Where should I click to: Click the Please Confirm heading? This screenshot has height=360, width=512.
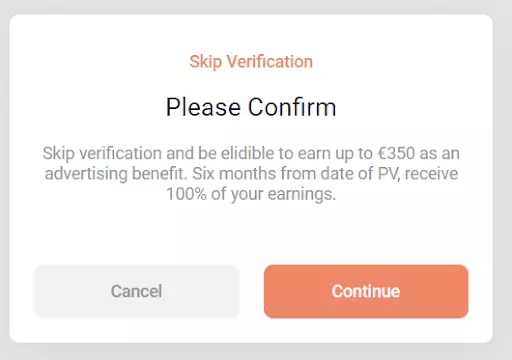click(251, 107)
